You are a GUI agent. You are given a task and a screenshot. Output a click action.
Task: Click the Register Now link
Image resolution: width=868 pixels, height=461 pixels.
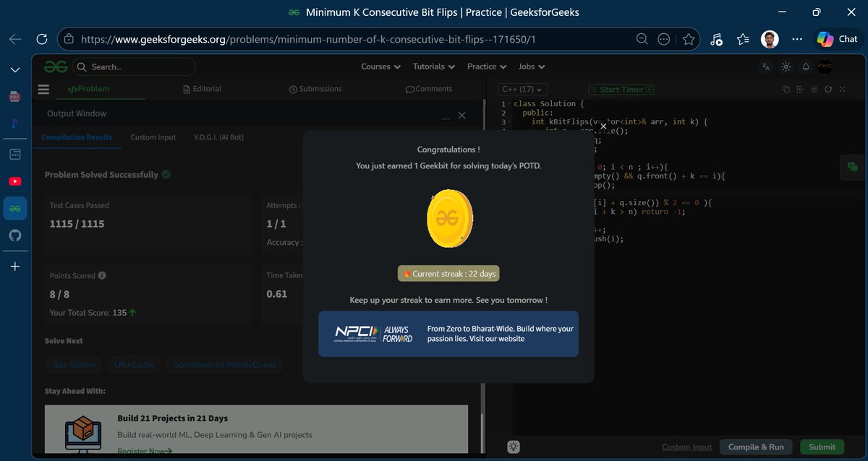point(145,452)
